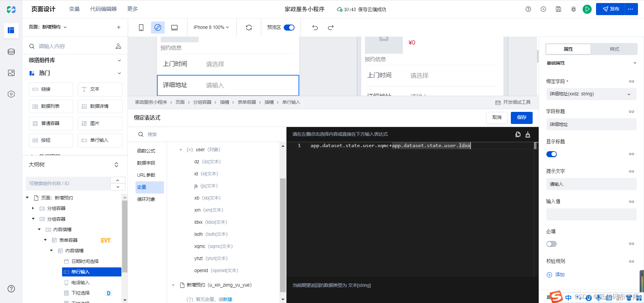Click the debug bug icon in top bar
The height and width of the screenshot is (303, 644).
pyautogui.click(x=574, y=9)
